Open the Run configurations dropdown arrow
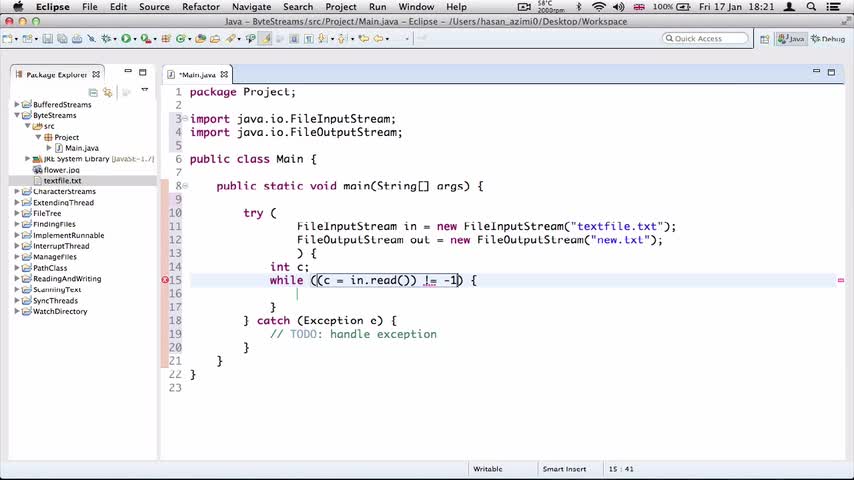This screenshot has width=854, height=480. click(x=135, y=39)
